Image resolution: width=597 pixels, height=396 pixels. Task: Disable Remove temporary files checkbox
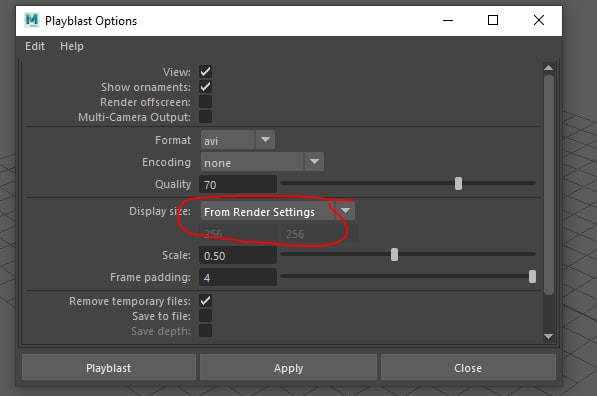(x=205, y=301)
